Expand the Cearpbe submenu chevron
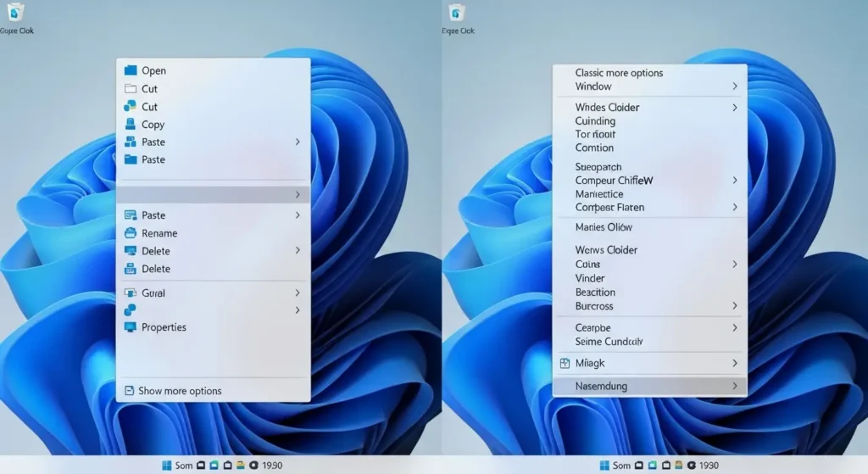868x474 pixels. tap(735, 328)
